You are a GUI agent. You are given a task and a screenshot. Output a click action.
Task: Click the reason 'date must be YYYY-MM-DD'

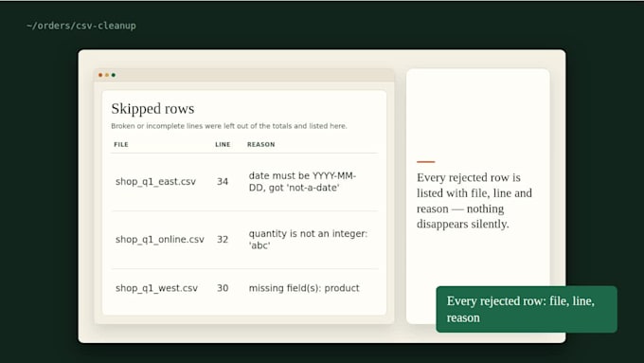(x=302, y=181)
